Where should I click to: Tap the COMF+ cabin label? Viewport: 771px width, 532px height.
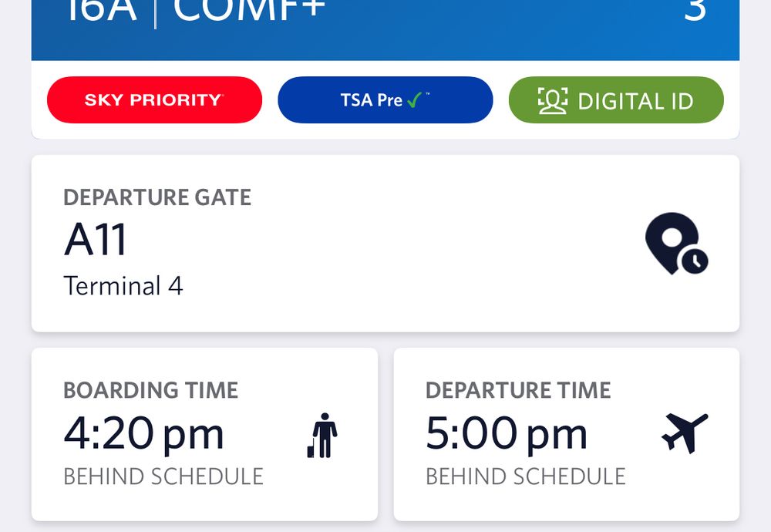click(x=249, y=10)
